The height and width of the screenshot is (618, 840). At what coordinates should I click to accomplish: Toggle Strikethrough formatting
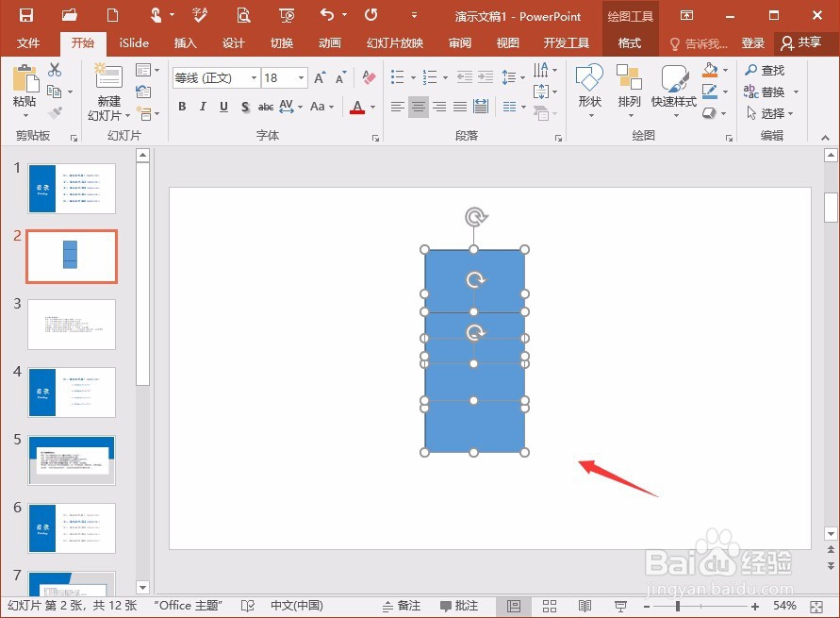(266, 107)
